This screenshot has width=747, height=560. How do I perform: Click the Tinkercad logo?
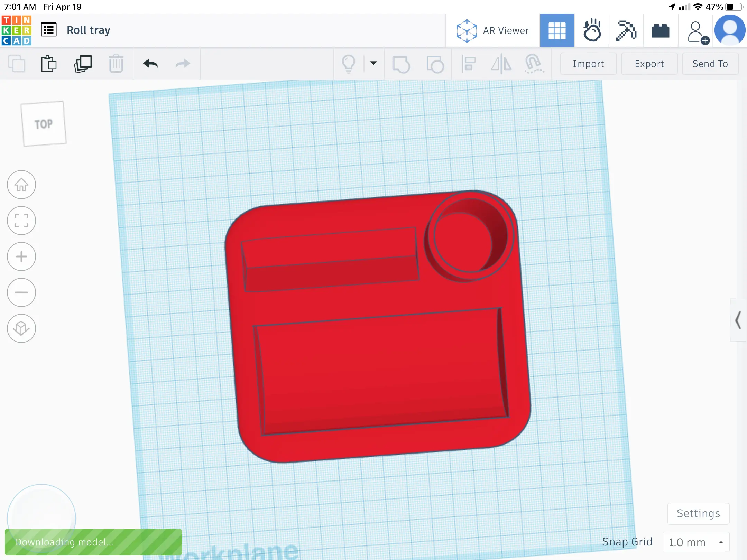[x=17, y=30]
